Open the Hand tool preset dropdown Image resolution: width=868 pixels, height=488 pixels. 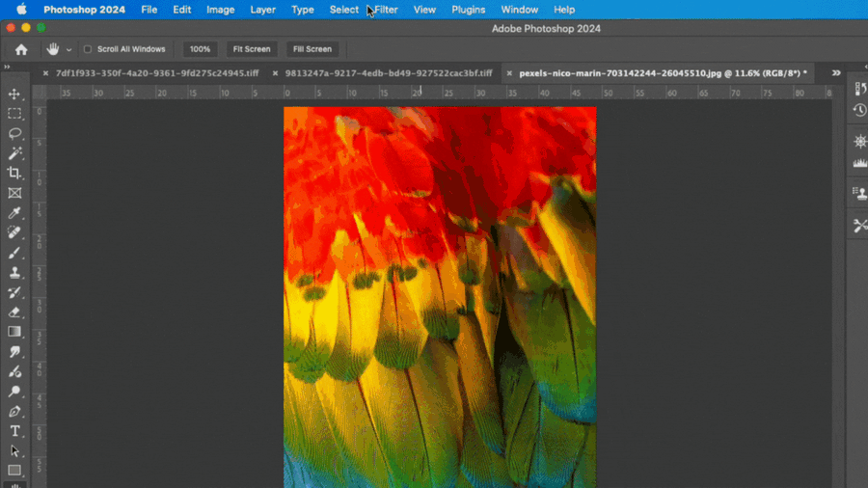tap(68, 50)
